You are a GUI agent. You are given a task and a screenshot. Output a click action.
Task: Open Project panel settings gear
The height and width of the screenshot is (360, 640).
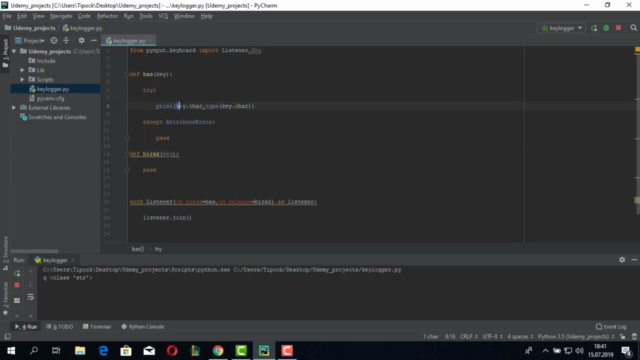point(82,40)
